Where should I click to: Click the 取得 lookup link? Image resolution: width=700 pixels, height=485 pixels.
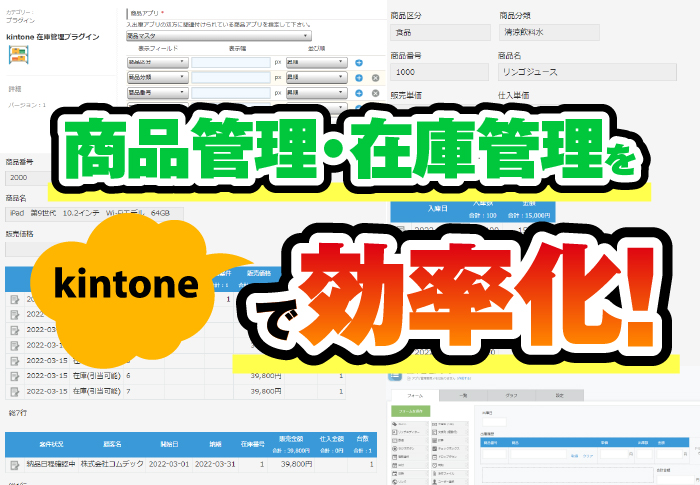tap(574, 456)
